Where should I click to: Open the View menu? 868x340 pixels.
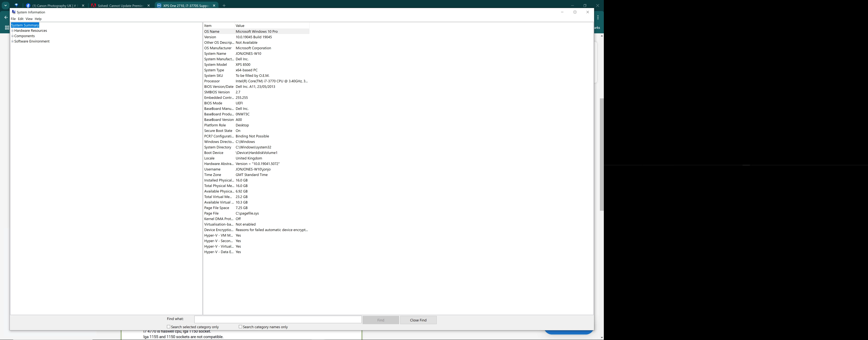pos(29,19)
